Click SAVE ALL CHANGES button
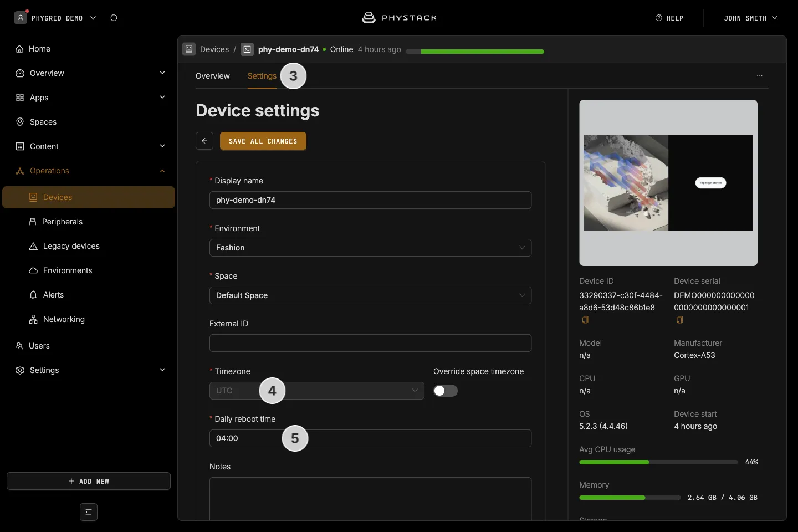This screenshot has width=798, height=532. tap(263, 141)
